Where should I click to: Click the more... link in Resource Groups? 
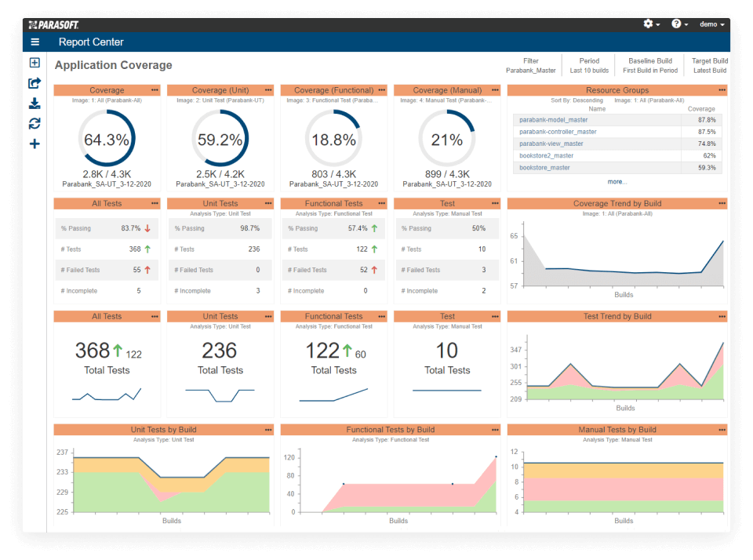click(617, 181)
